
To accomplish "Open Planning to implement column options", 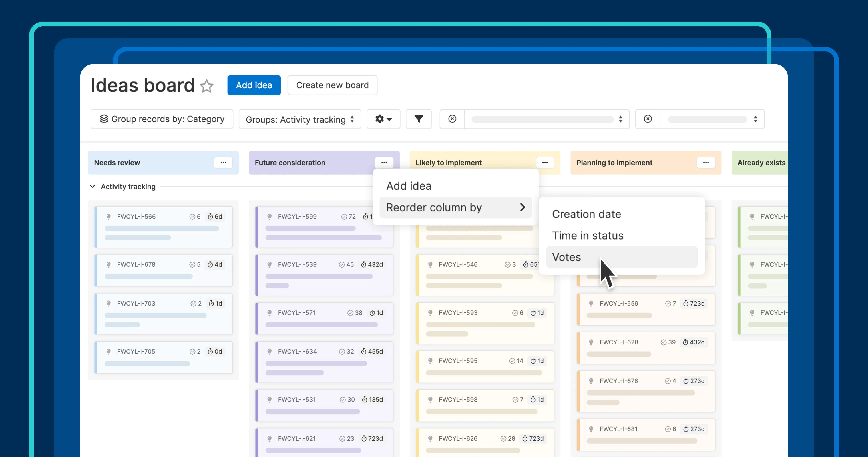I will point(706,163).
